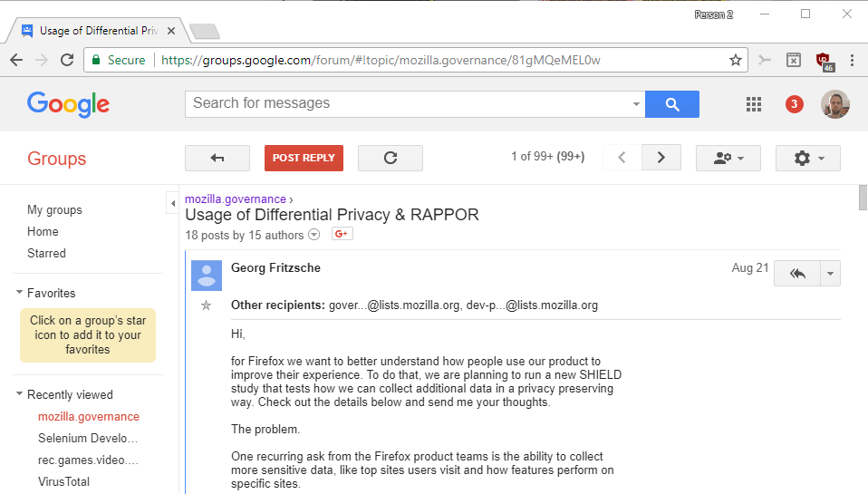Bookmark this page with the star icon
The height and width of the screenshot is (494, 868).
(735, 60)
